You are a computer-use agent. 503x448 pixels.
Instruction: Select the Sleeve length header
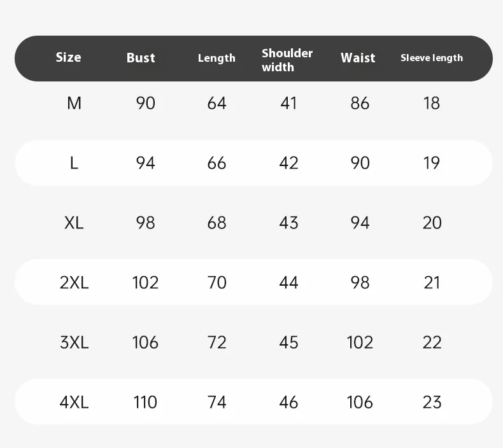coord(432,58)
